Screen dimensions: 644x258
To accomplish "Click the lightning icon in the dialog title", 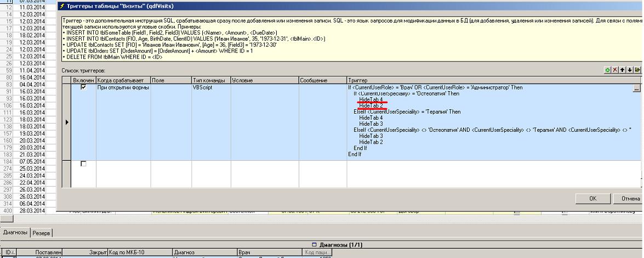I will click(61, 7).
